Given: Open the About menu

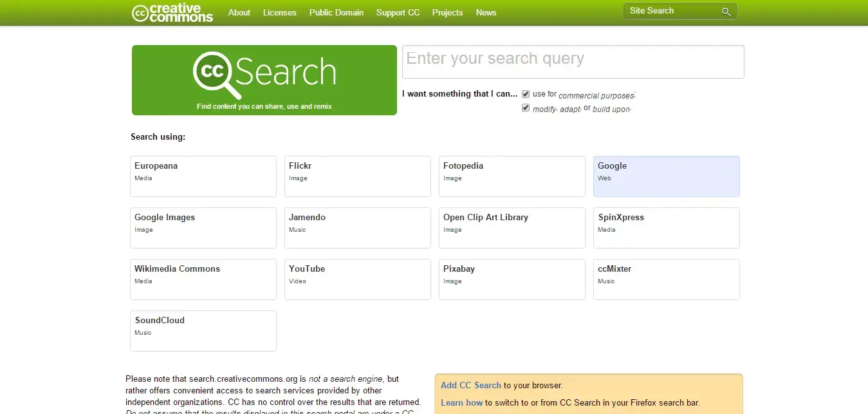Looking at the screenshot, I should [x=239, y=12].
